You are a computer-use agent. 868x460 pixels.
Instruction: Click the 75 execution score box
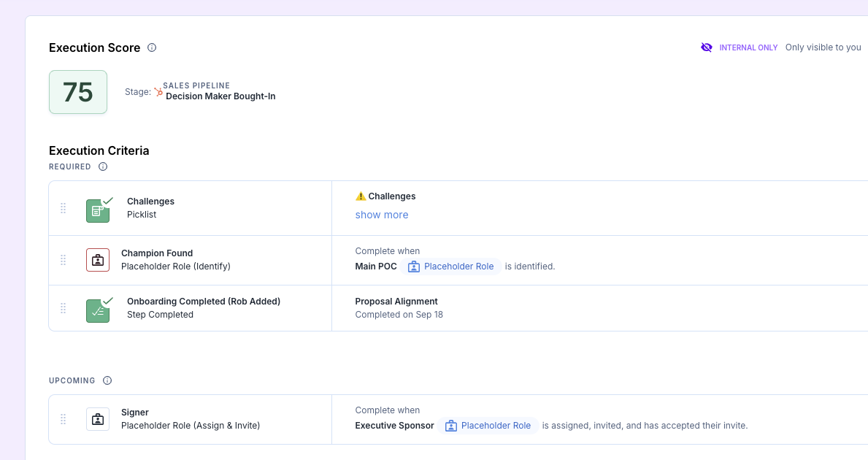pos(78,92)
